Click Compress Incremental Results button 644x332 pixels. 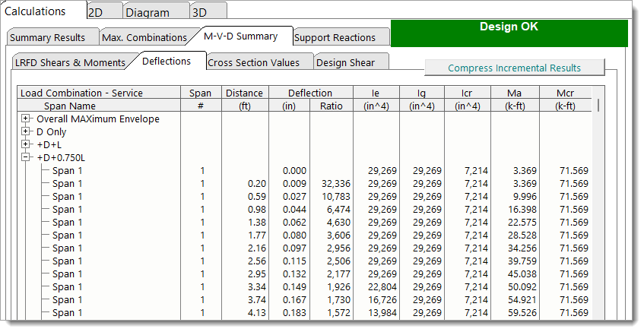point(514,68)
